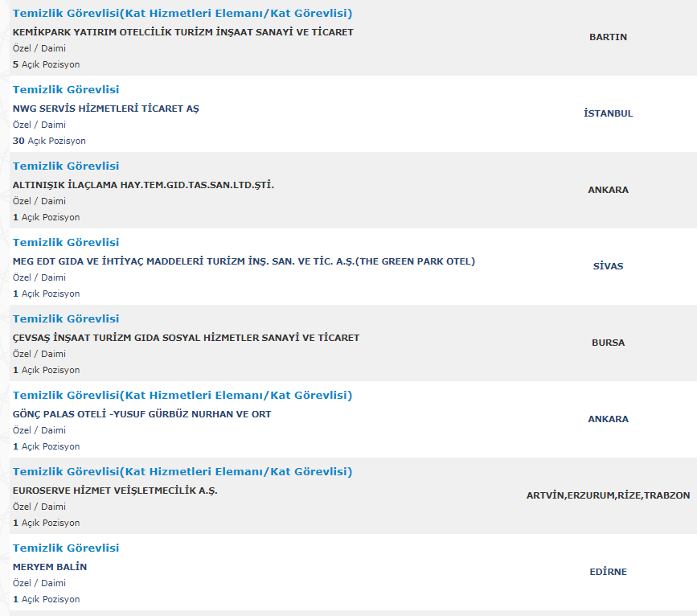Click the EDİRNE location label

(608, 572)
